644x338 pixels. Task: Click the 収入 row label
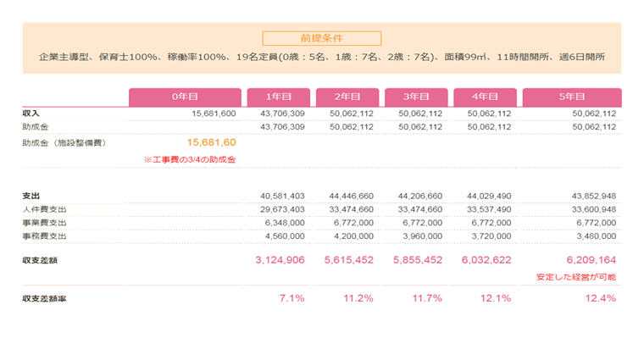coord(31,114)
